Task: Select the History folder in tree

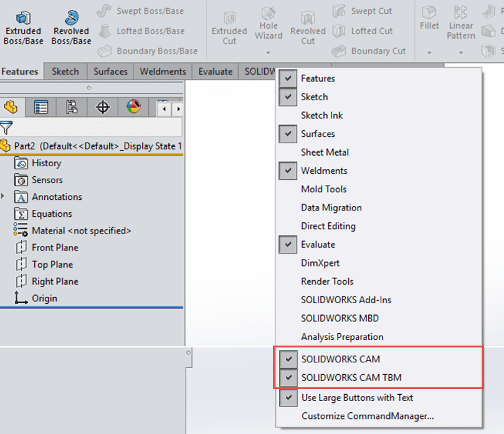Action: point(38,163)
